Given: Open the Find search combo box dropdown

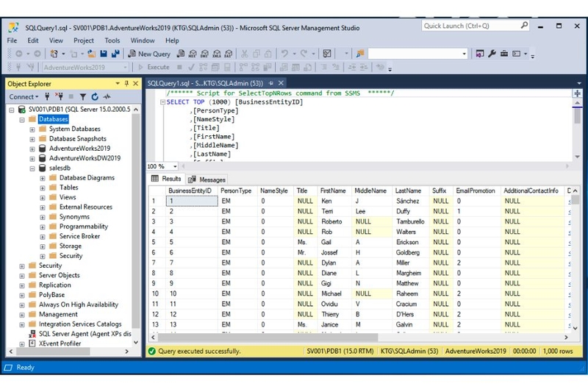Looking at the screenshot, I should [465, 54].
